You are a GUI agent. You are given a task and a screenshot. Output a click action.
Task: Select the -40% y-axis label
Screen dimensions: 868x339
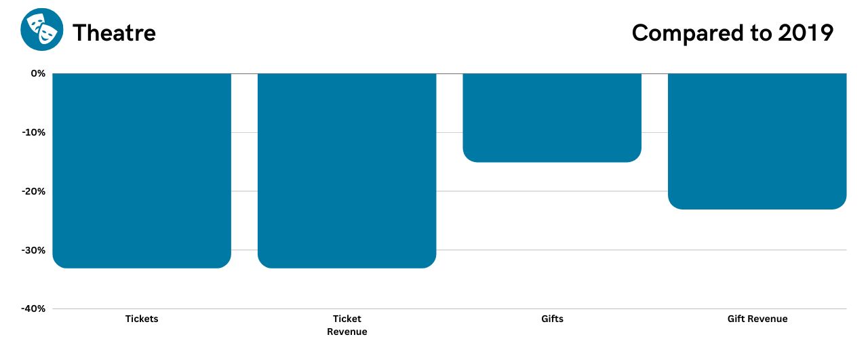tap(33, 308)
